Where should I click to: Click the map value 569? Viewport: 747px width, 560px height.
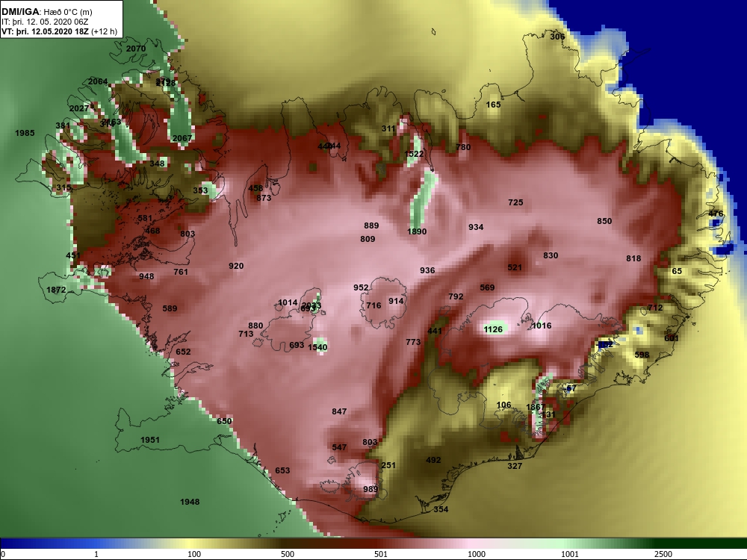[x=487, y=287]
